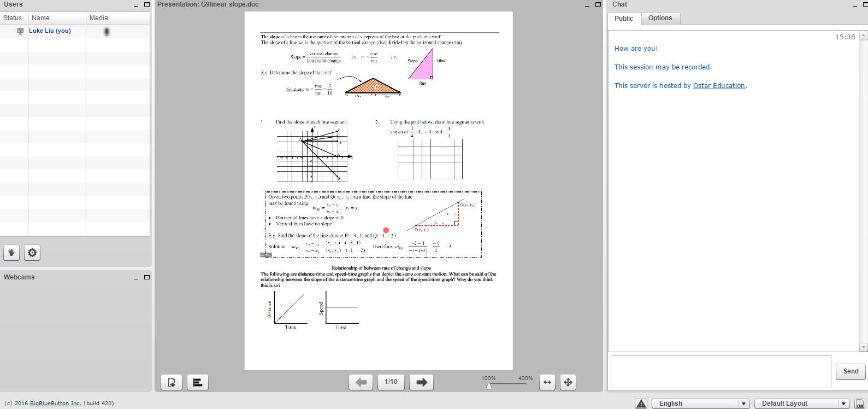
Task: Go to the previous slide arrow
Action: point(361,382)
